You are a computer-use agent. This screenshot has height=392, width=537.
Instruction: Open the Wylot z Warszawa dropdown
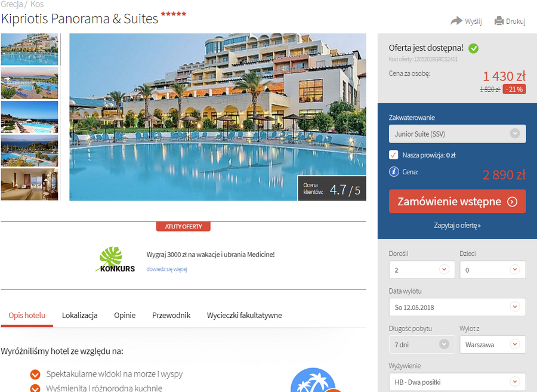pyautogui.click(x=492, y=344)
